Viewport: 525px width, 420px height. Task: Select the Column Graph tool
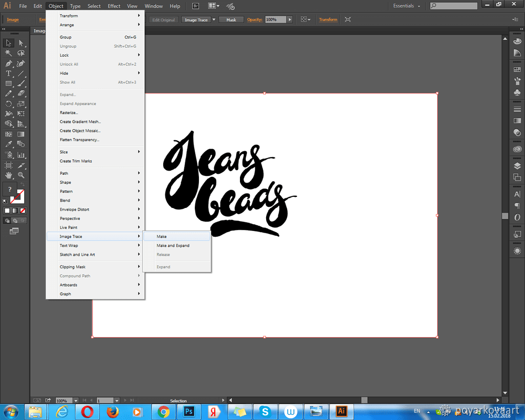(21, 155)
